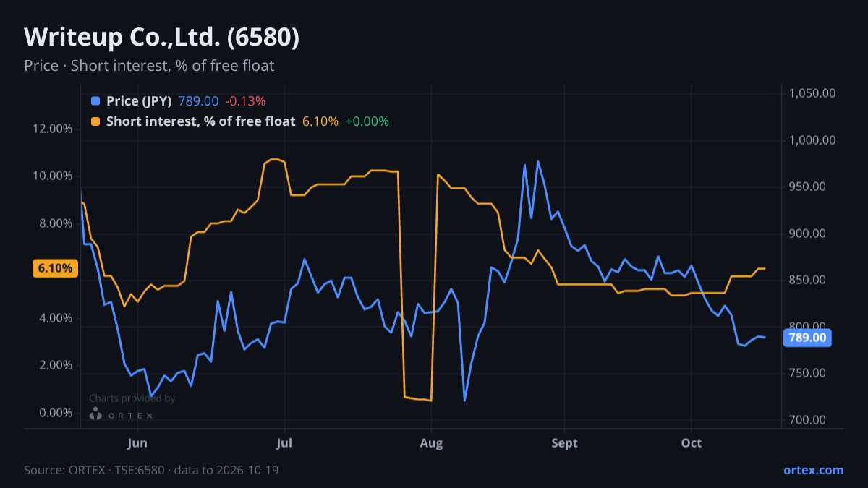
Task: Click the 850.00 right axis label
Action: point(808,280)
